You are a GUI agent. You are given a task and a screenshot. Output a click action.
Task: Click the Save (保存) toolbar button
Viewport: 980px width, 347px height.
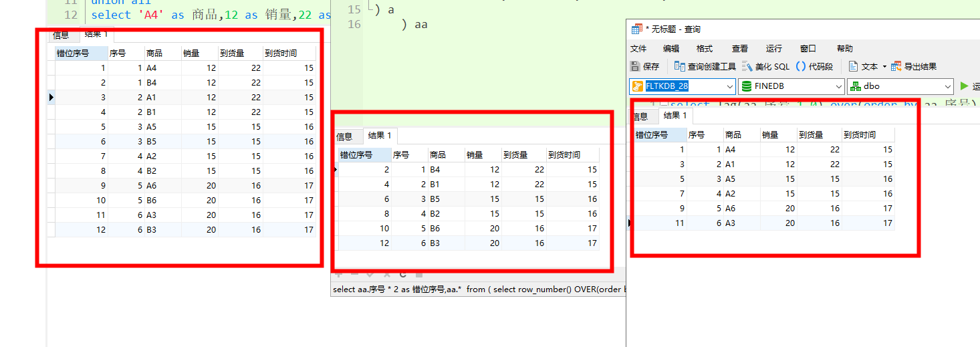tap(645, 66)
